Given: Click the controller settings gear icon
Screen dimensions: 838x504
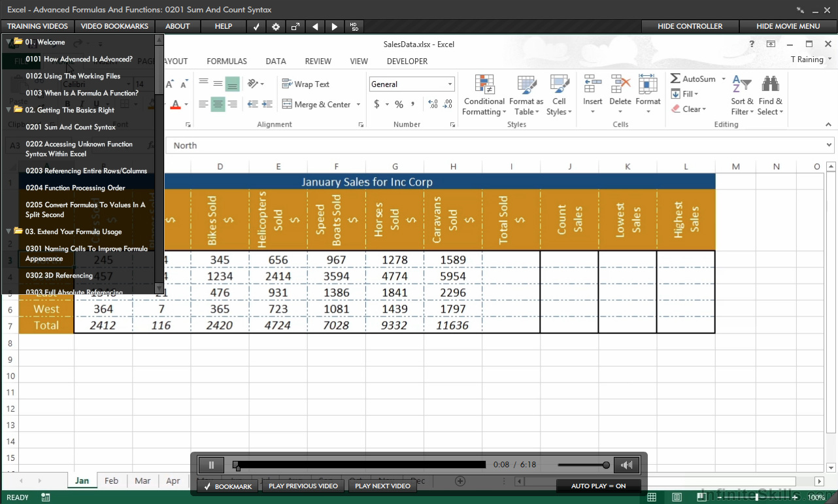Looking at the screenshot, I should point(276,26).
